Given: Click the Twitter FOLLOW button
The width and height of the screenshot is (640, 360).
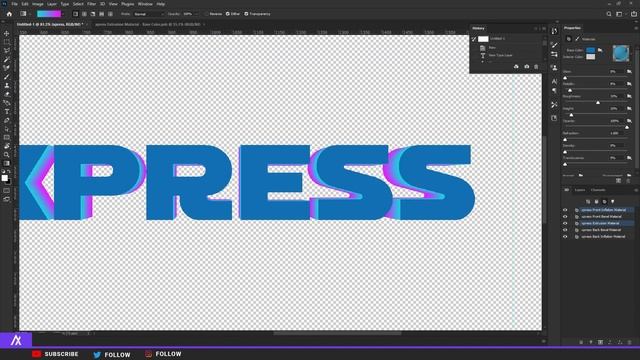Looking at the screenshot, I should coord(112,355).
